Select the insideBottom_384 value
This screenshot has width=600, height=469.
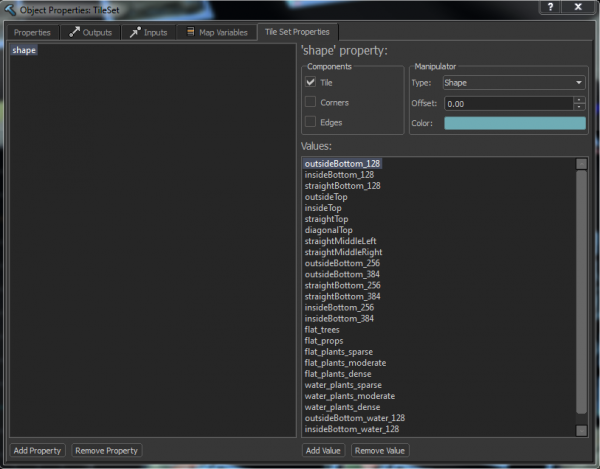(339, 319)
